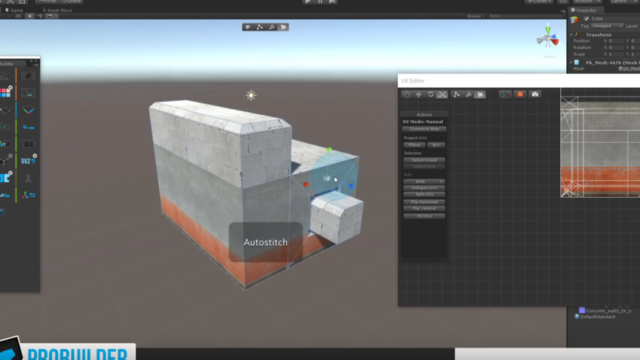640x360 pixels.
Task: Select DefaultStandard material entry
Action: pyautogui.click(x=595, y=317)
